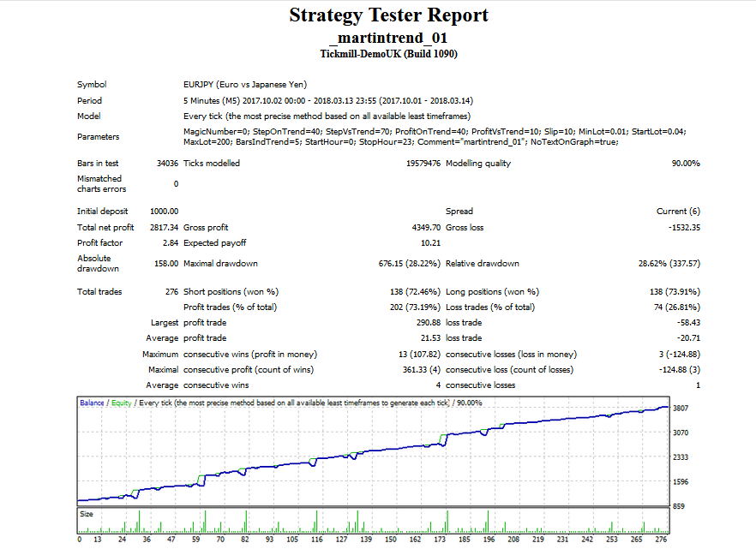Image resolution: width=756 pixels, height=549 pixels.
Task: Select the 3 (-124.88) consecutive losses value
Action: click(x=680, y=354)
